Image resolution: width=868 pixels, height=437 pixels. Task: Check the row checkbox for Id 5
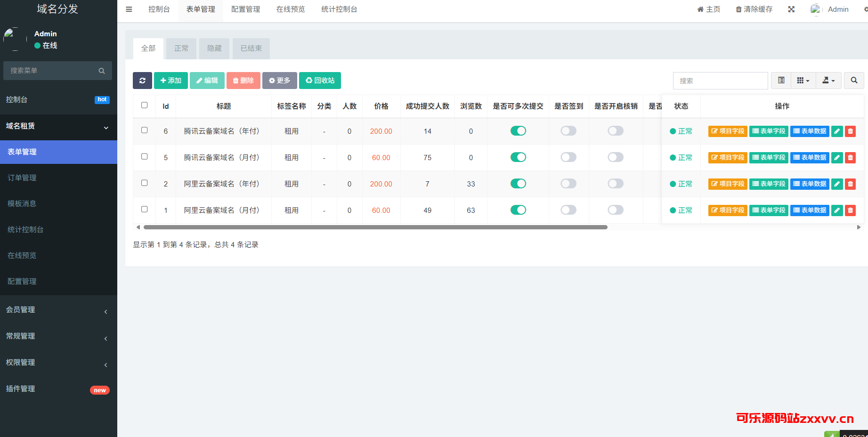(145, 157)
